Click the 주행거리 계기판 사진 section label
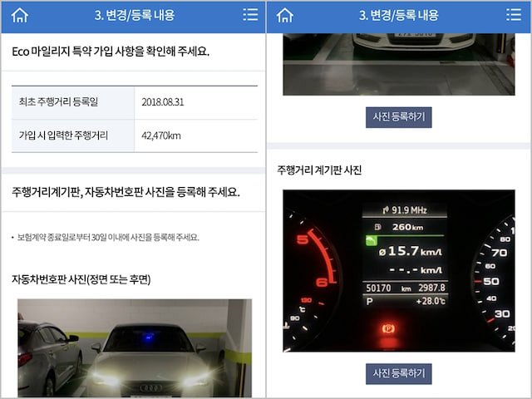This screenshot has height=399, width=532. [319, 170]
